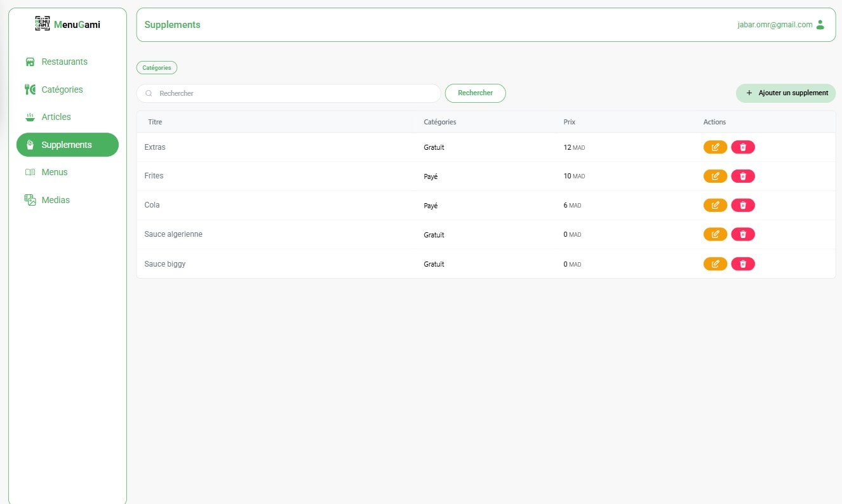Delete the Frites supplement with trash icon
This screenshot has height=504, width=842.
click(x=743, y=176)
